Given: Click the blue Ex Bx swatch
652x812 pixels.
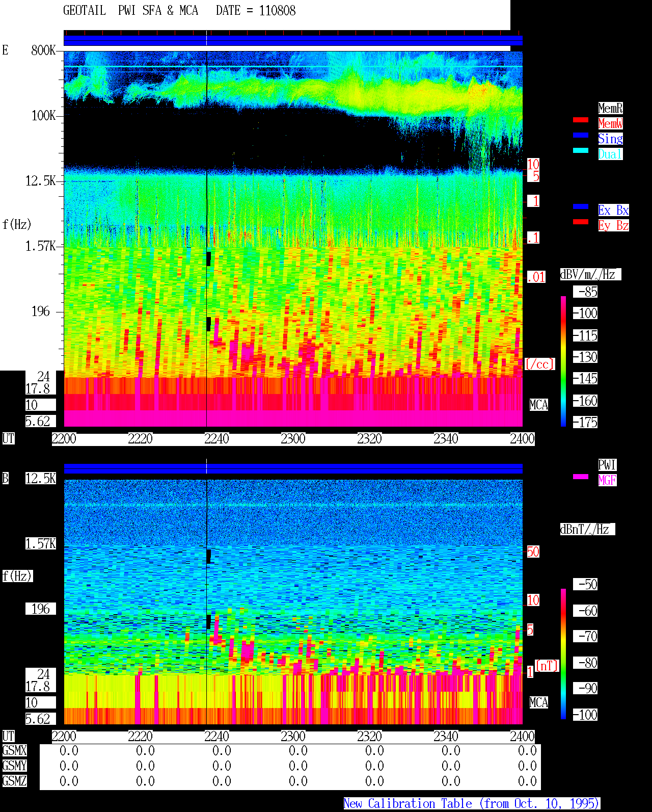Looking at the screenshot, I should pos(581,206).
